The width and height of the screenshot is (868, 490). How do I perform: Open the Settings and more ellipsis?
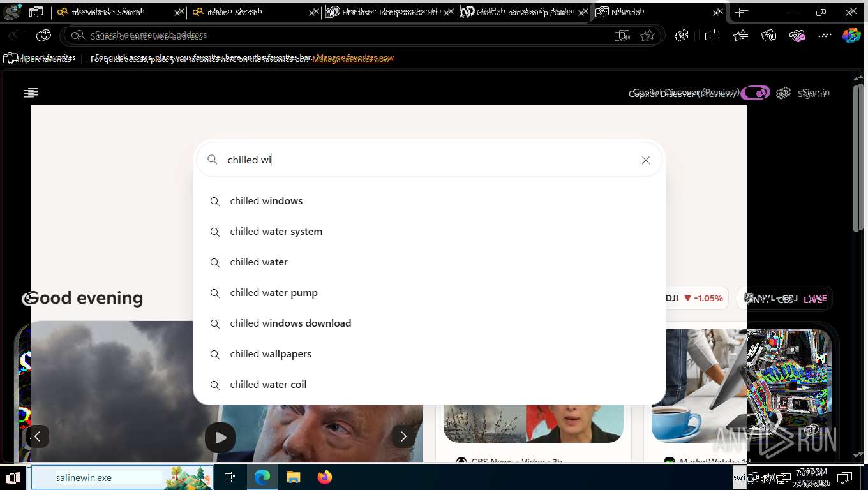click(x=825, y=36)
